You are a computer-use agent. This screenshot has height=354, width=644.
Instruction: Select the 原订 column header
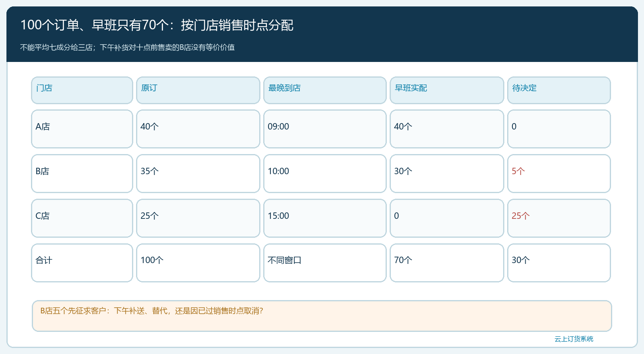pyautogui.click(x=198, y=90)
